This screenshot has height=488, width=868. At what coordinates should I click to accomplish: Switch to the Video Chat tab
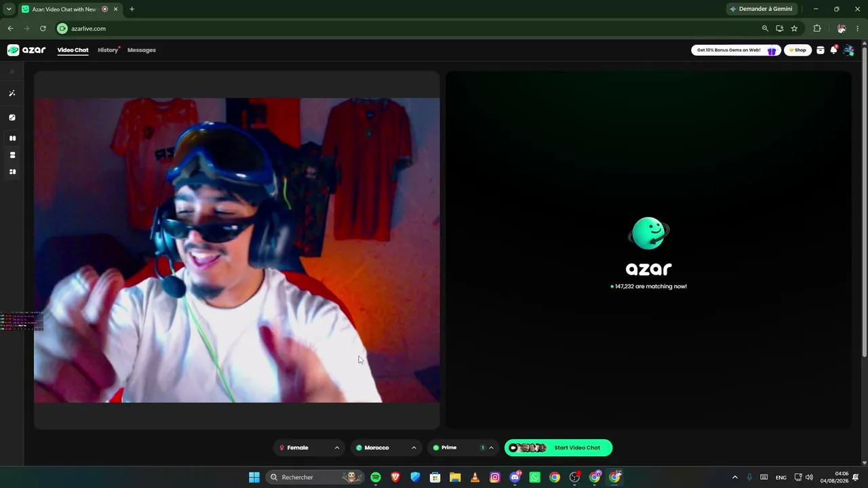click(73, 50)
